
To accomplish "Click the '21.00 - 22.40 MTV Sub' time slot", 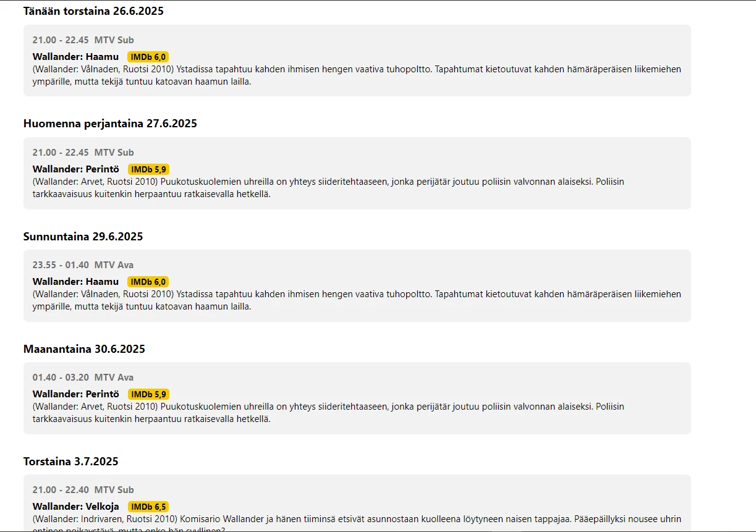I will tap(83, 490).
